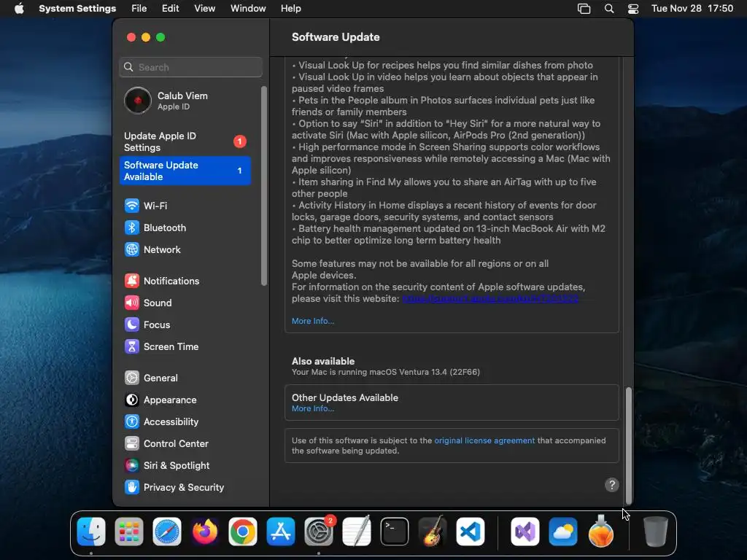747x560 pixels.
Task: Open Finder from the Dock
Action: point(91,532)
